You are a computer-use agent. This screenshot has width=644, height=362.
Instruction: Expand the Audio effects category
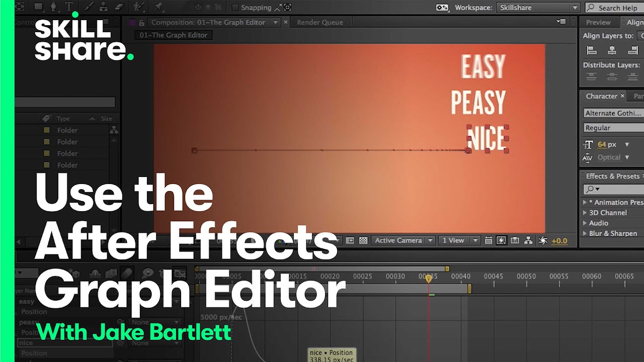(x=585, y=223)
